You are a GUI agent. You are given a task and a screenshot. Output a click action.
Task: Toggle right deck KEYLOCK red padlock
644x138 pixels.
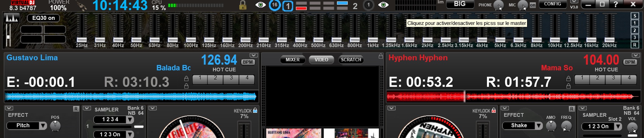(x=494, y=110)
